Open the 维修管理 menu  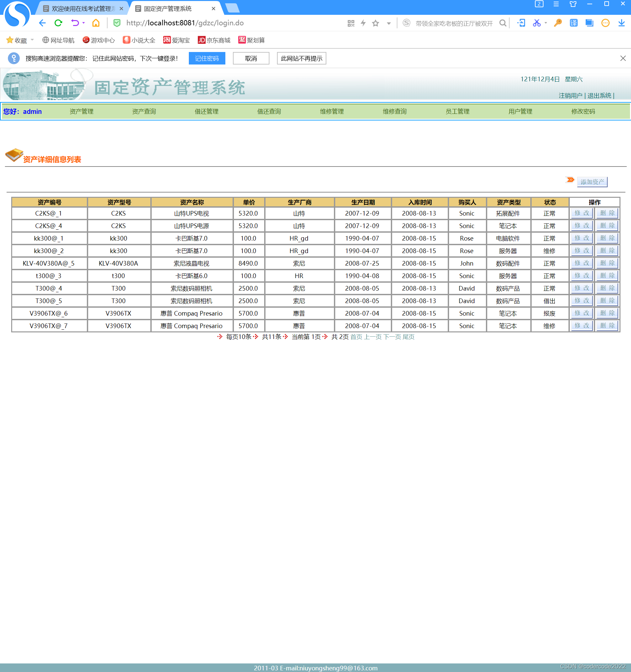click(332, 112)
